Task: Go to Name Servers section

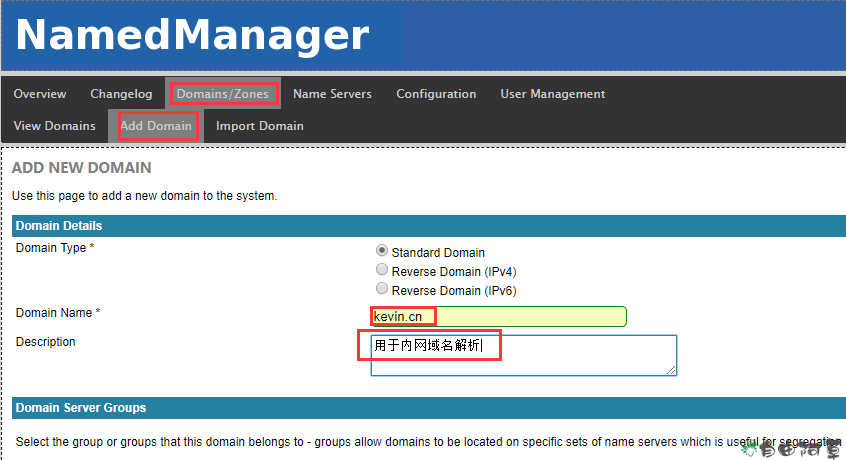Action: pyautogui.click(x=332, y=94)
